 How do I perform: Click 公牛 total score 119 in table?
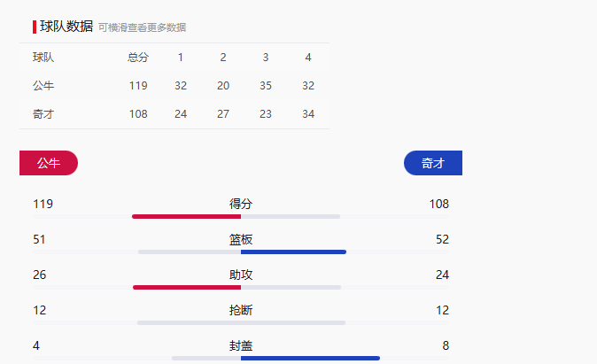pos(138,86)
